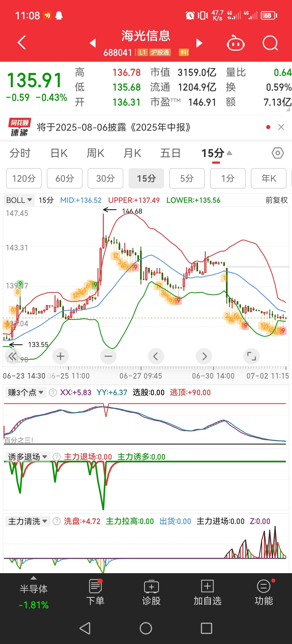Zoom out chart with minus button
292x644 pixels.
pyautogui.click(x=108, y=356)
